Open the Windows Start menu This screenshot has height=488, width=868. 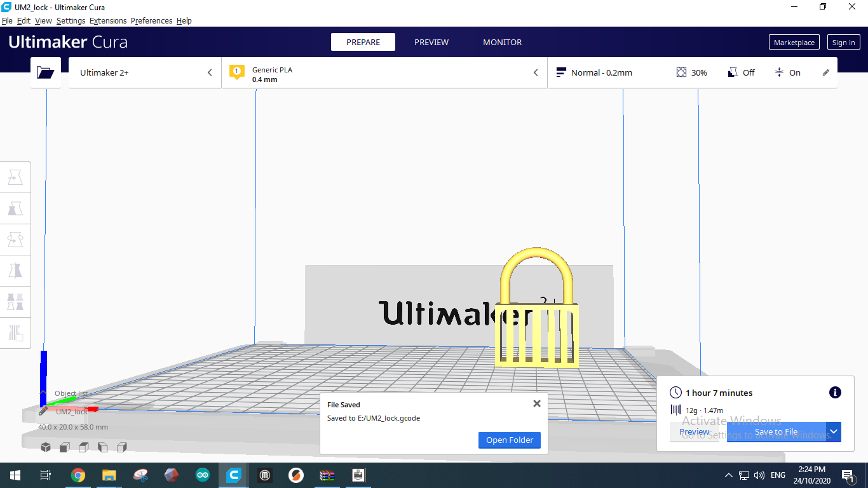click(x=15, y=475)
